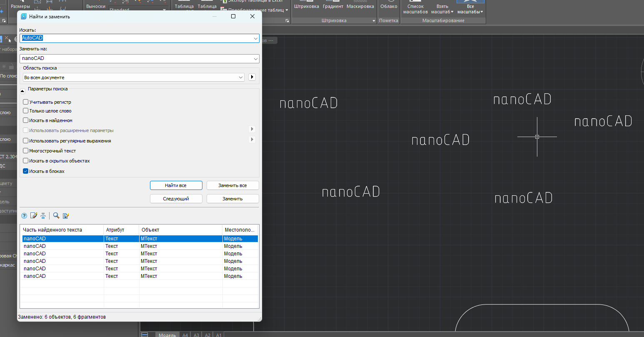Sort by Часть найденного текста column header
This screenshot has height=337, width=644.
62,230
